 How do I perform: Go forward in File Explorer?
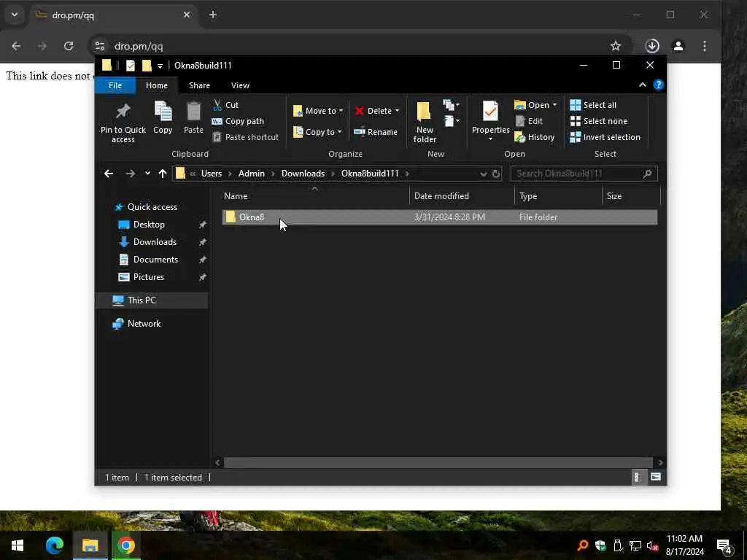[130, 174]
